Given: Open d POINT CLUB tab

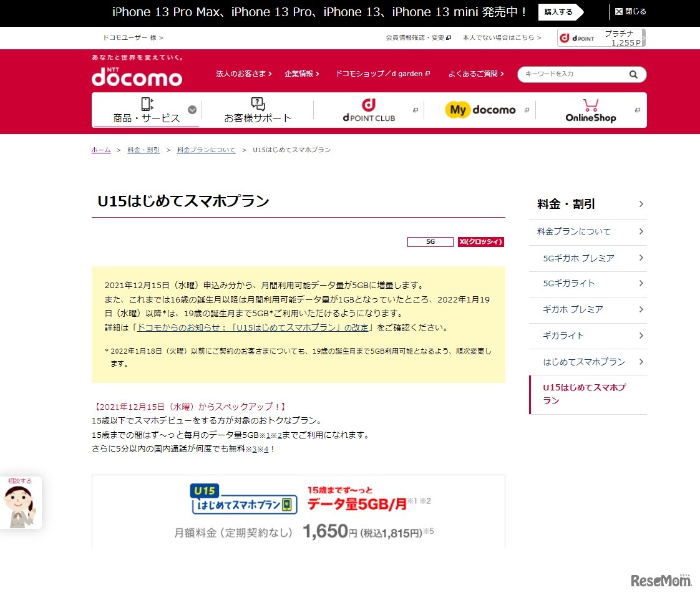Looking at the screenshot, I should coord(369,110).
